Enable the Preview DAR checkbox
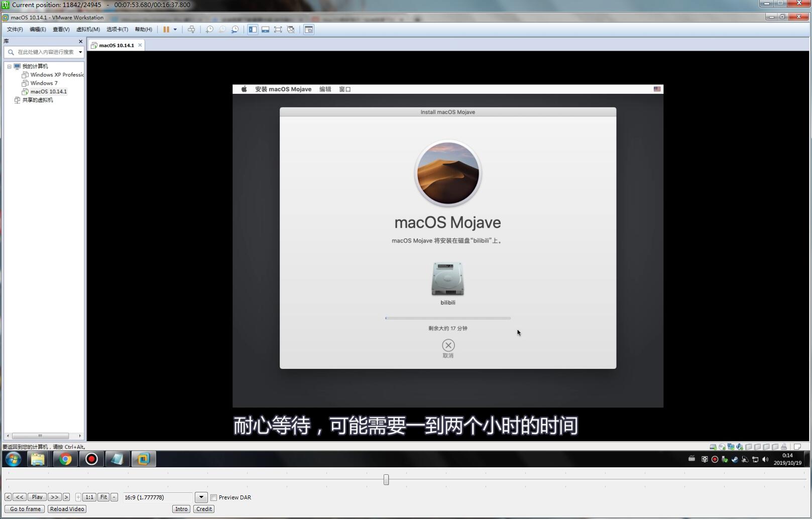 click(214, 497)
